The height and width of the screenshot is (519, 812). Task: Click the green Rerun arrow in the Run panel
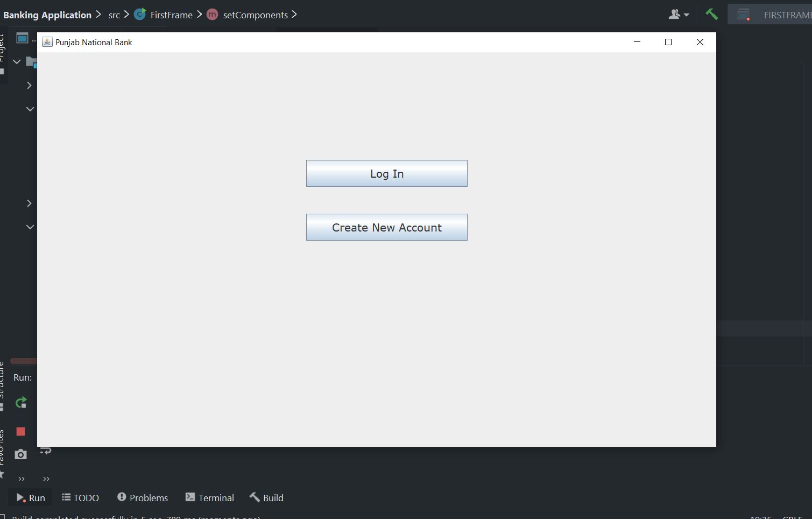click(20, 402)
